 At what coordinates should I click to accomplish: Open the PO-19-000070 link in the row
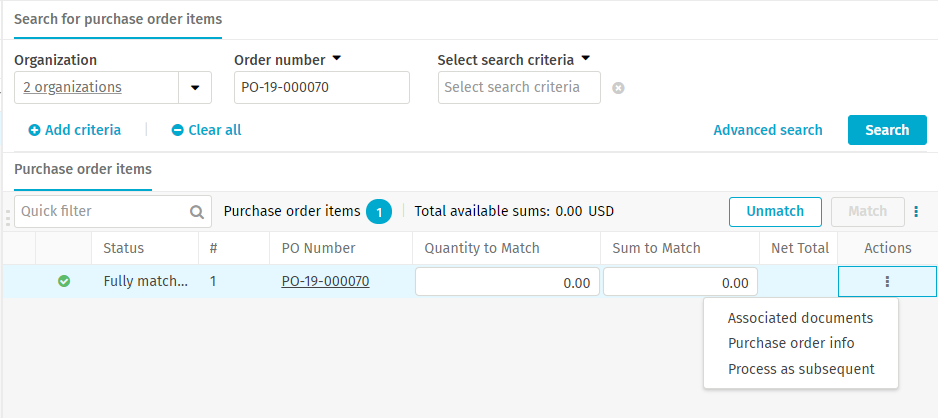point(325,281)
